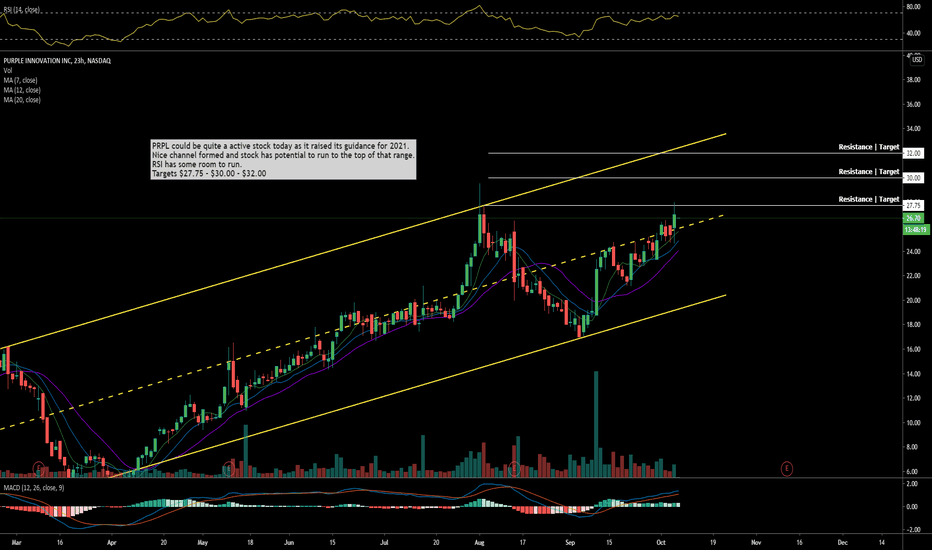Click the 10.00 price axis label

point(913,423)
